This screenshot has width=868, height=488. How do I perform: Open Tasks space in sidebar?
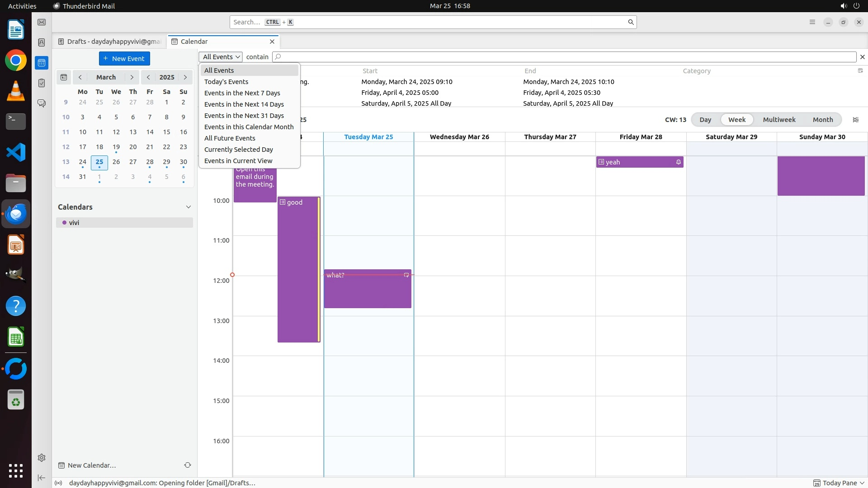coord(42,83)
